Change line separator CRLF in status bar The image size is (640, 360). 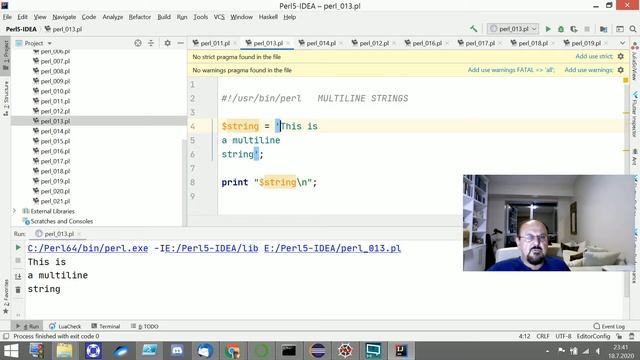click(x=542, y=336)
